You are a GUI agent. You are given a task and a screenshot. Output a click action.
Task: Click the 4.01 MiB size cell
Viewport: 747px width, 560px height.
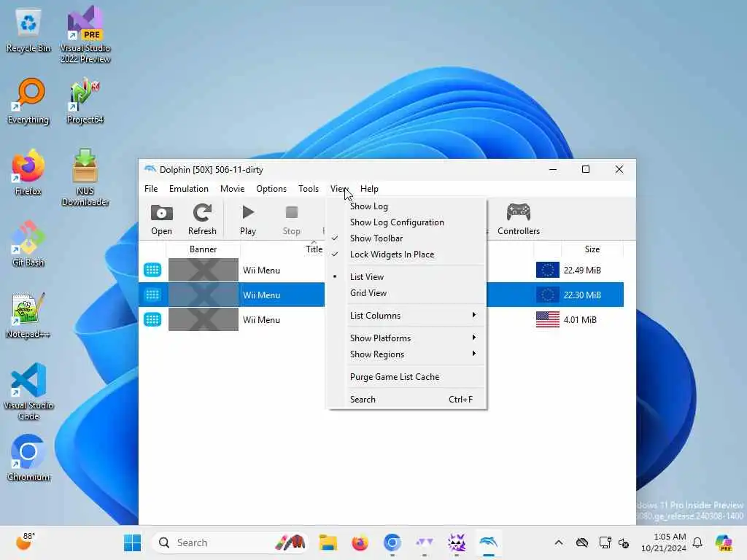pos(580,319)
